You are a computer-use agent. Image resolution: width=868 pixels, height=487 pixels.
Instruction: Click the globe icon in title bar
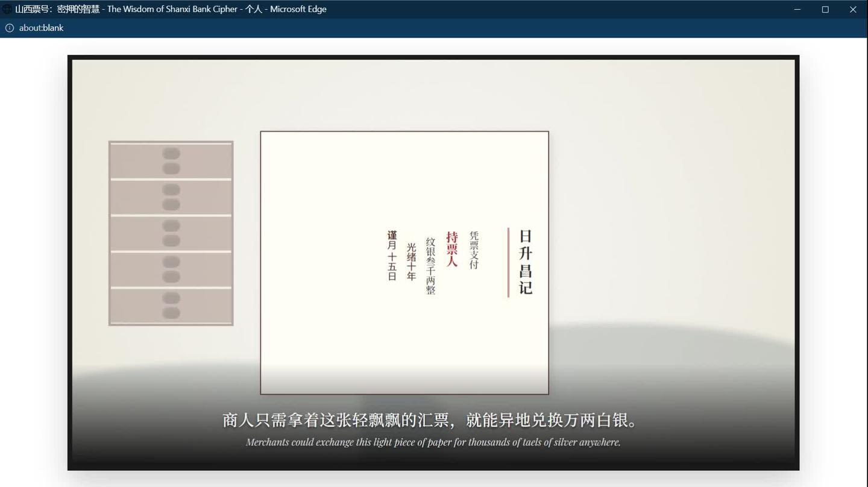point(7,9)
